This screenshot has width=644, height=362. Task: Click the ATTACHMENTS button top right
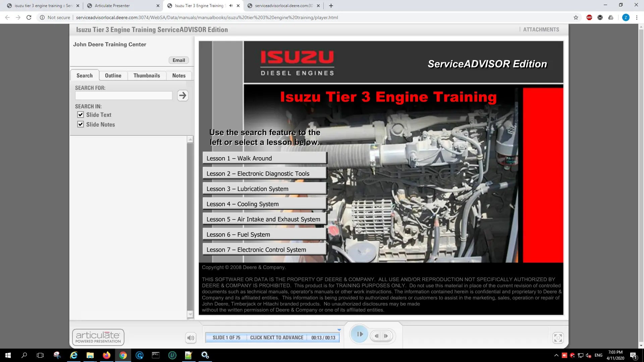point(541,29)
